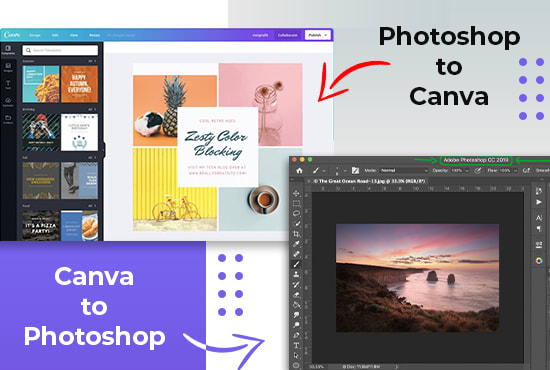Viewport: 550px width, 370px height.
Task: Open the Paragraph panel icon
Action: pyautogui.click(x=539, y=229)
